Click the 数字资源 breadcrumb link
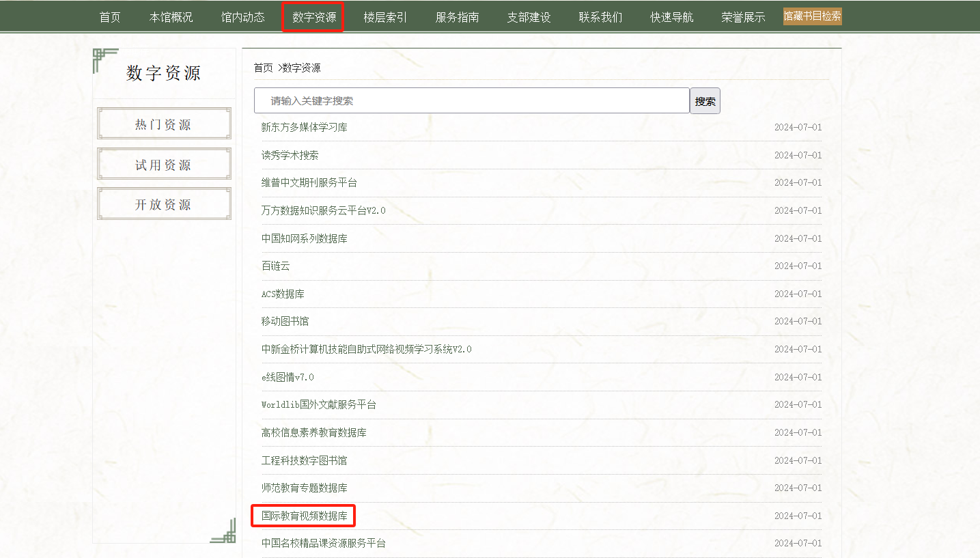Screen dimensions: 980x558 click(x=301, y=68)
